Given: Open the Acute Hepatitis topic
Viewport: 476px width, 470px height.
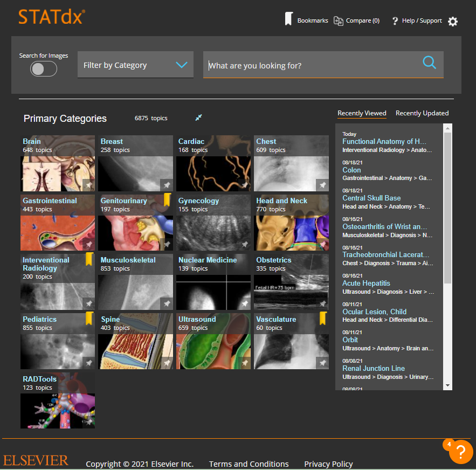Looking at the screenshot, I should coord(366,284).
